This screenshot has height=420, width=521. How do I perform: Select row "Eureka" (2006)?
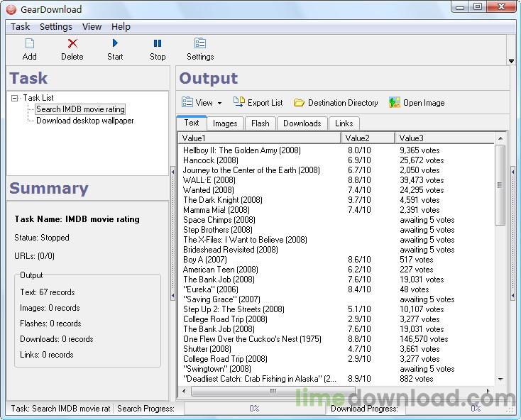tap(336, 289)
